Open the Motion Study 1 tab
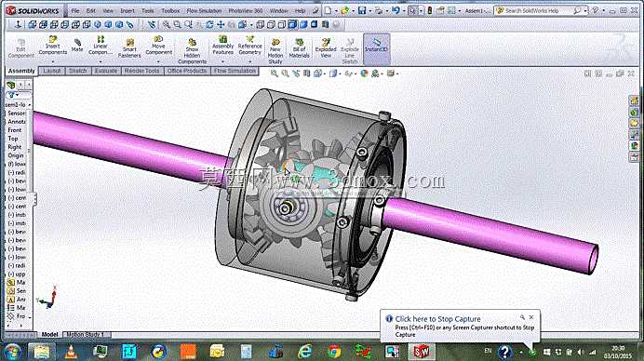This screenshot has height=361, width=644. pos(86,335)
